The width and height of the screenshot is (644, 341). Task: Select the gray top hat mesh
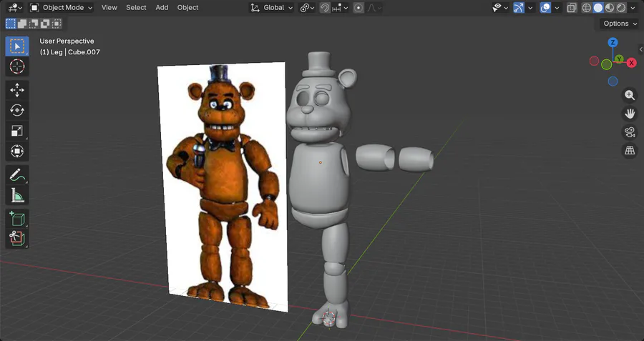click(x=320, y=65)
